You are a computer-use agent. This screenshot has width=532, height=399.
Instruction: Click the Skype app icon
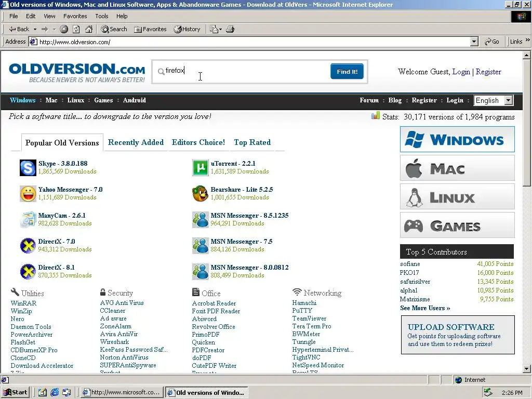point(28,168)
